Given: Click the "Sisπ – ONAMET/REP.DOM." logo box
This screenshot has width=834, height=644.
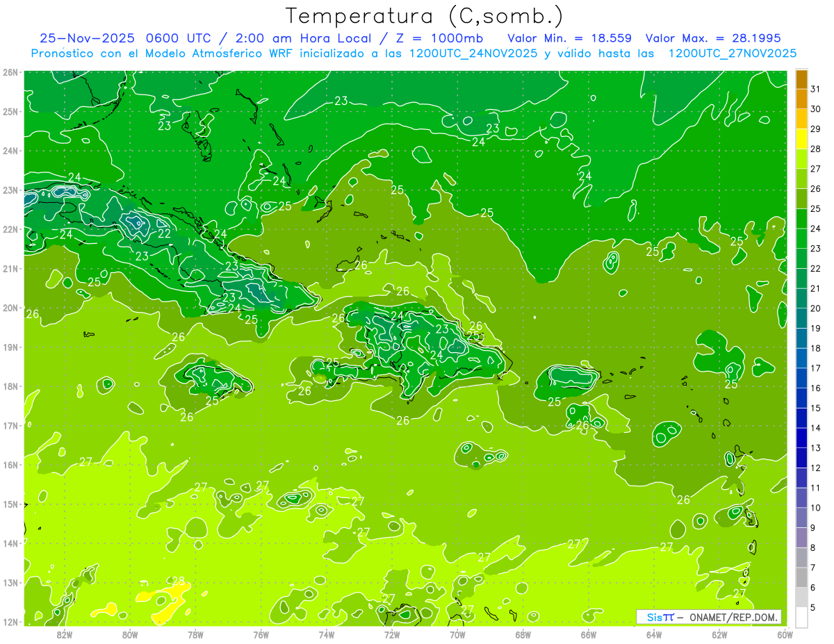Looking at the screenshot, I should [x=709, y=617].
